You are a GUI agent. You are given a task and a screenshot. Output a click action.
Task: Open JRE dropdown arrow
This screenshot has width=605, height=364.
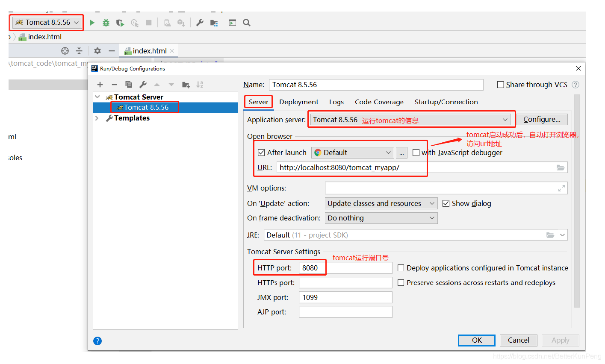coord(562,235)
